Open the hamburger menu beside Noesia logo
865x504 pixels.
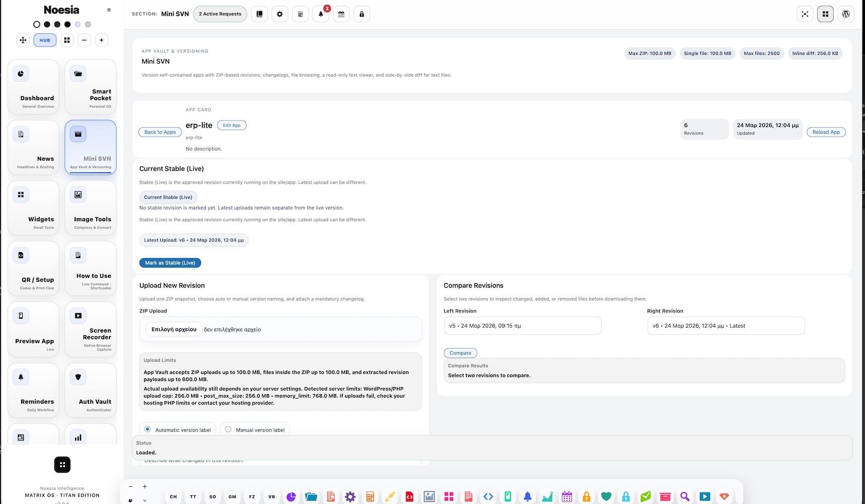click(109, 10)
